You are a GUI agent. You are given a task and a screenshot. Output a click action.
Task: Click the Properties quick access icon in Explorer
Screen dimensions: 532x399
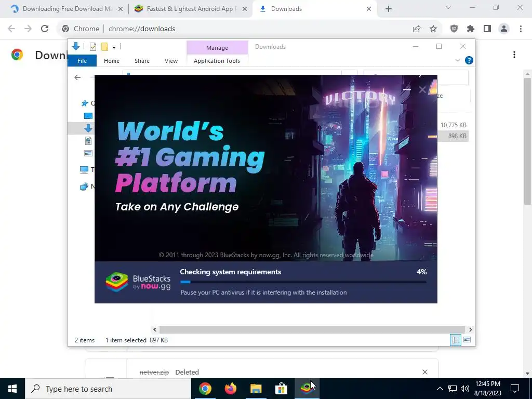[x=92, y=47]
